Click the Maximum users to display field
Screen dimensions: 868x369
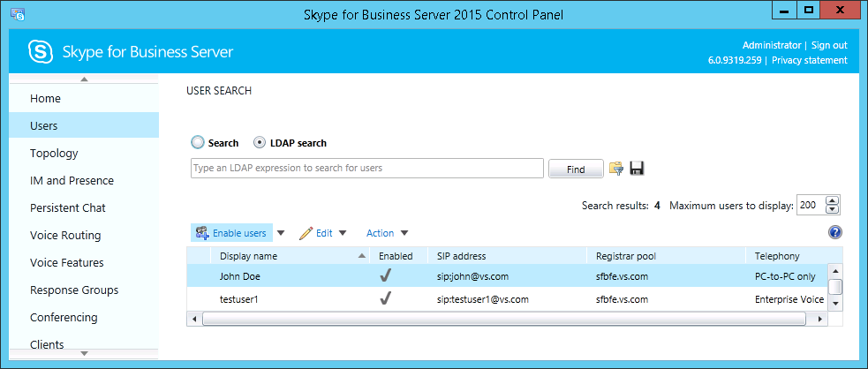coord(811,206)
